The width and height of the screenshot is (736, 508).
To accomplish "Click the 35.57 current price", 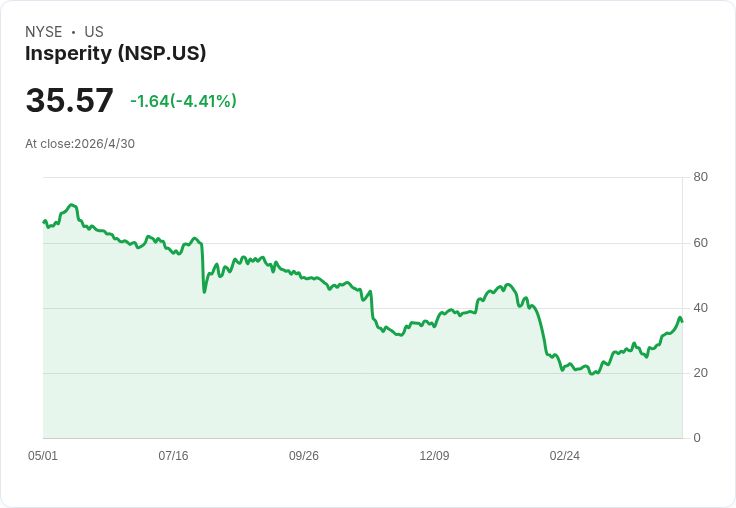I will coord(69,100).
